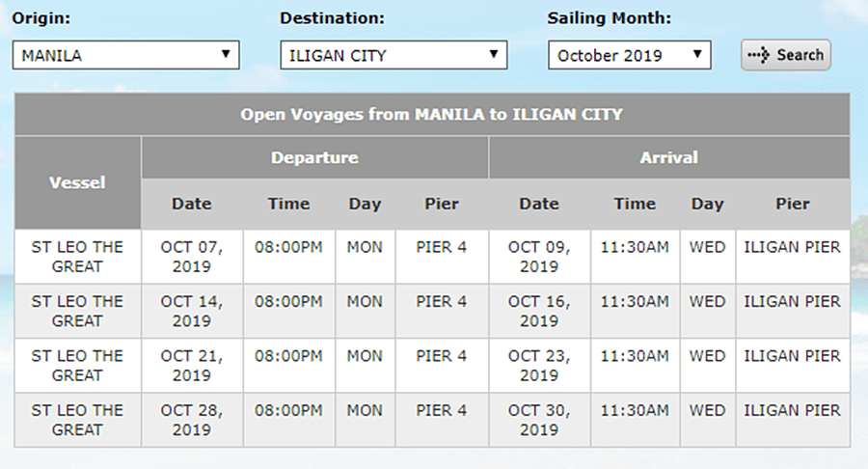Click the Departure header cell
This screenshot has width=868, height=469.
coord(314,157)
